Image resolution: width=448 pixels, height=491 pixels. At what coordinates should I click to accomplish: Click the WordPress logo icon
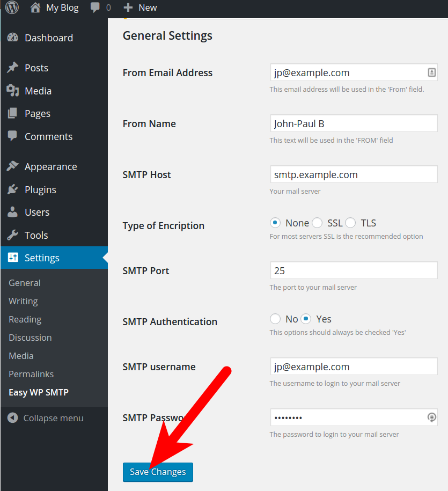(12, 7)
